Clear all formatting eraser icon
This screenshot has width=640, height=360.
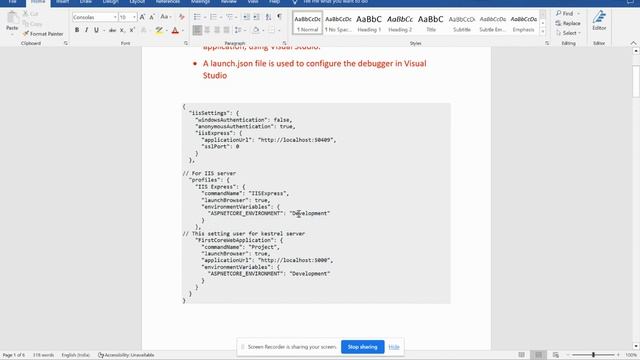(x=181, y=17)
